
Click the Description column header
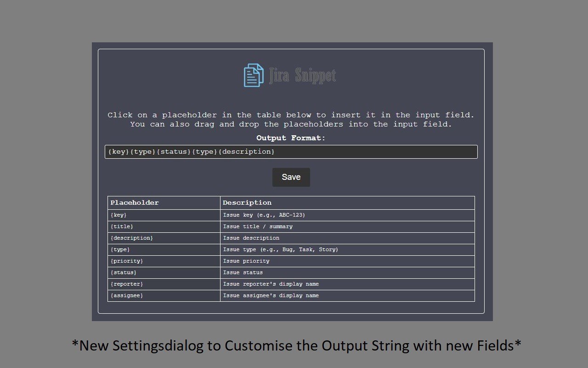coord(347,203)
